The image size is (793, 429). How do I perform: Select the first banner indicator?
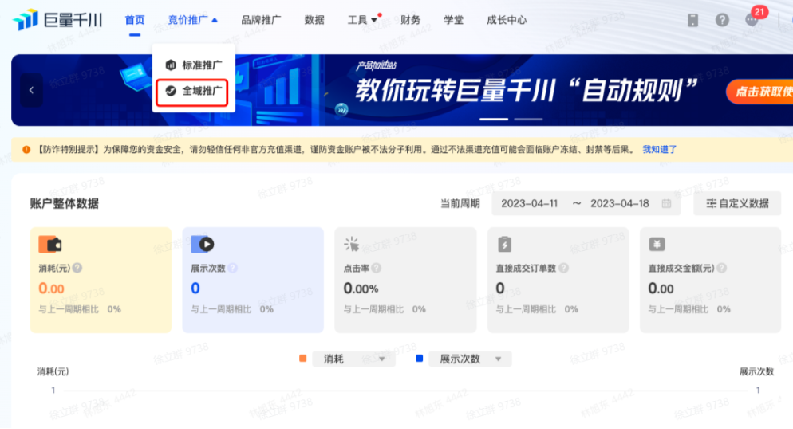pyautogui.click(x=494, y=119)
